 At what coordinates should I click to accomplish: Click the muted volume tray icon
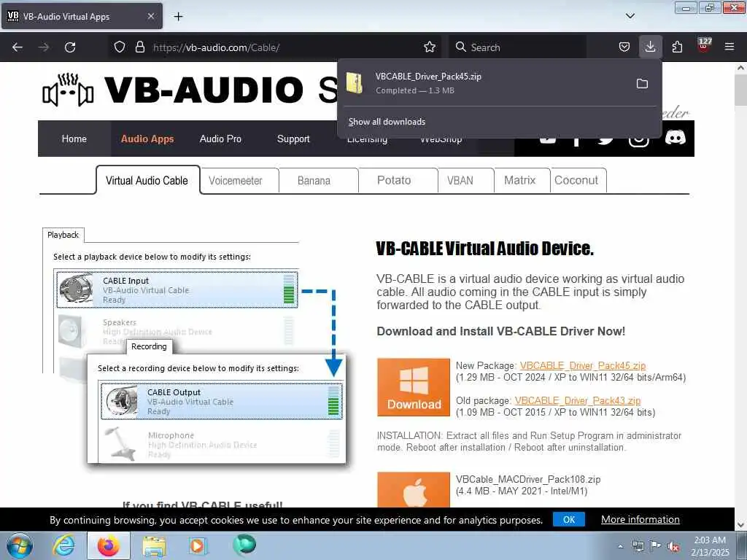pyautogui.click(x=673, y=546)
